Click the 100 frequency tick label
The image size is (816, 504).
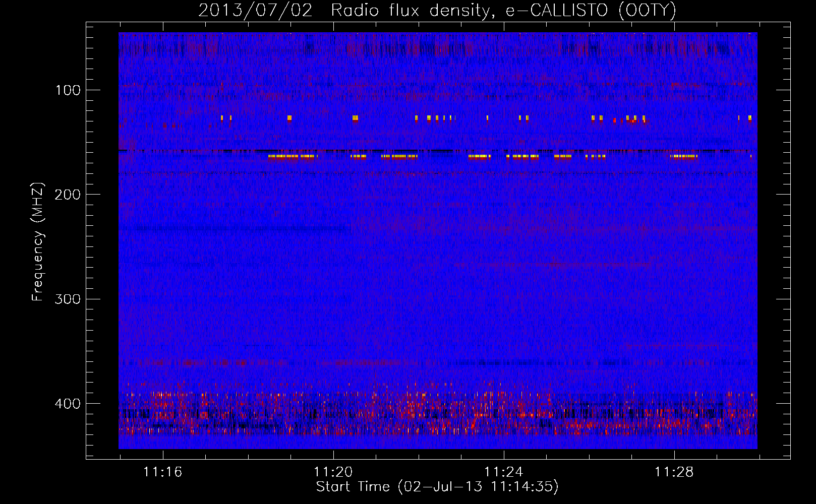coord(68,90)
